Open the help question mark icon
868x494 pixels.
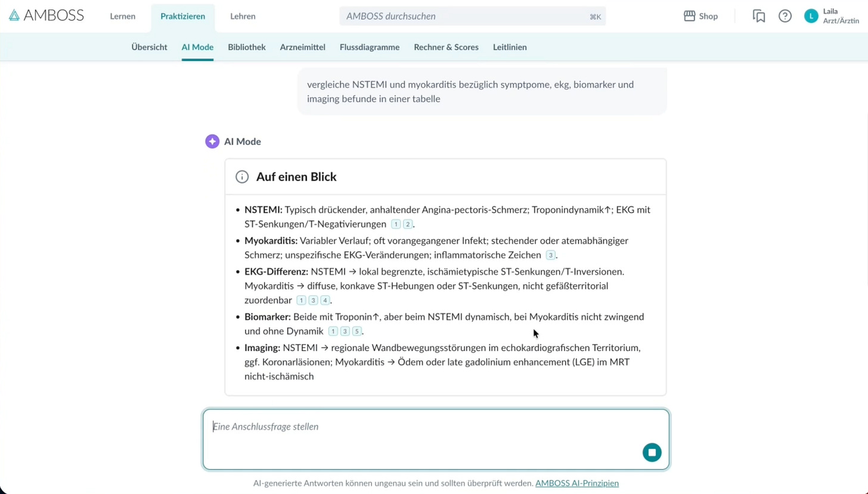(x=785, y=16)
